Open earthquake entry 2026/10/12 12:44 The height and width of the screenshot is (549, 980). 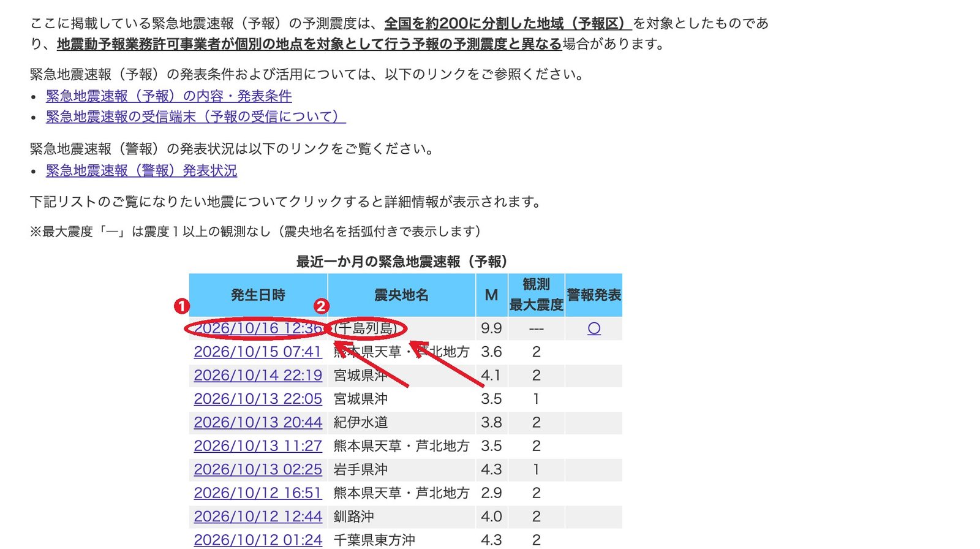coord(258,517)
